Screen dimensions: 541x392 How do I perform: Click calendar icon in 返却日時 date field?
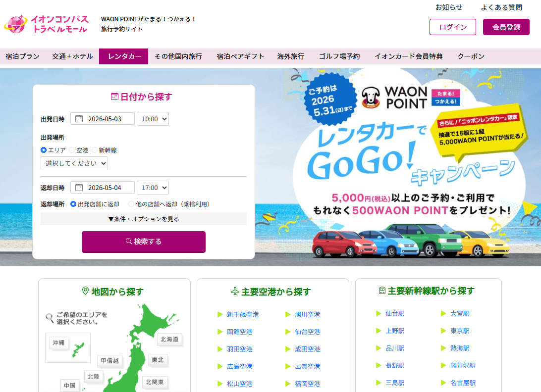pyautogui.click(x=79, y=188)
